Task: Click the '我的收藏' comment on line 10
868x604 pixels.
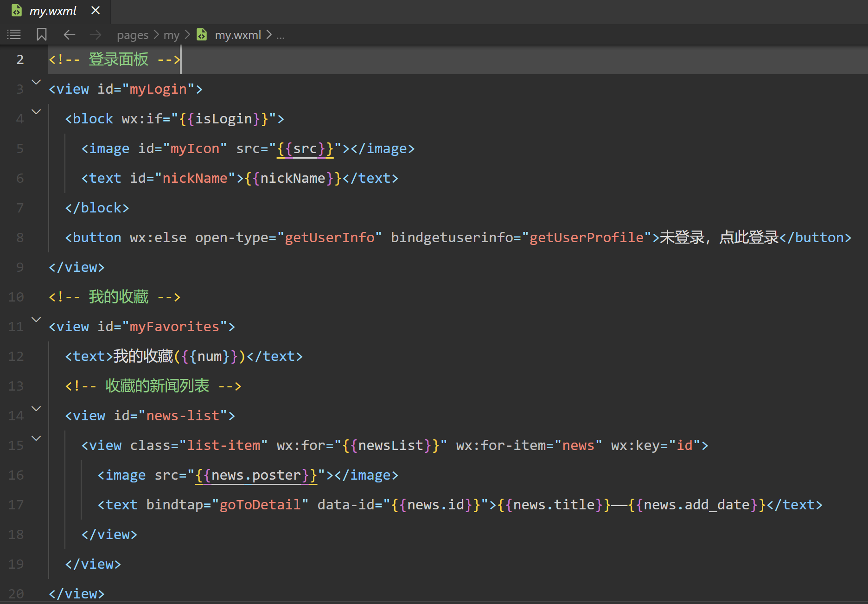Action: pos(119,297)
